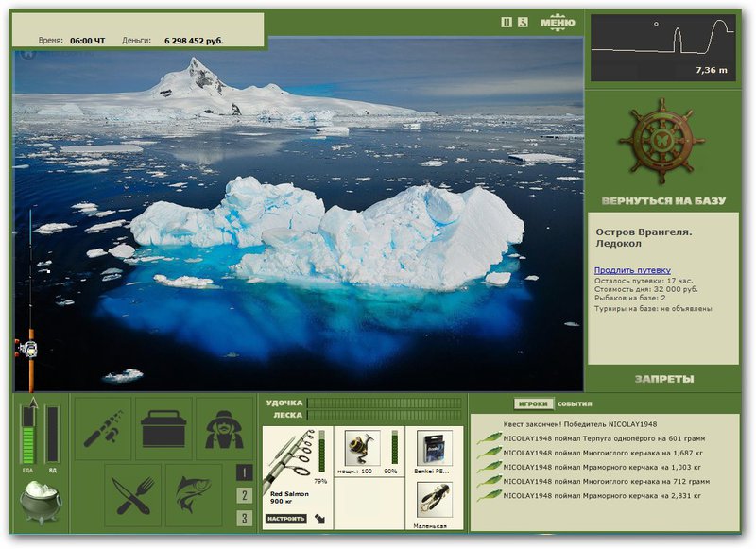
Task: Click the reel's 90% wear gauge
Action: click(x=394, y=447)
